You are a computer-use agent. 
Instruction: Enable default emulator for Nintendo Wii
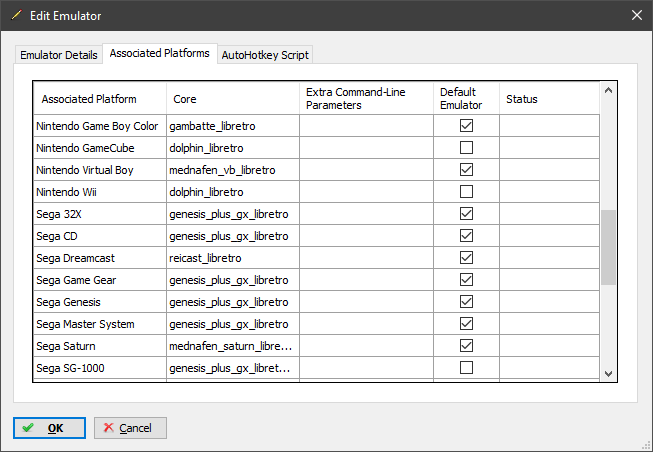point(466,192)
